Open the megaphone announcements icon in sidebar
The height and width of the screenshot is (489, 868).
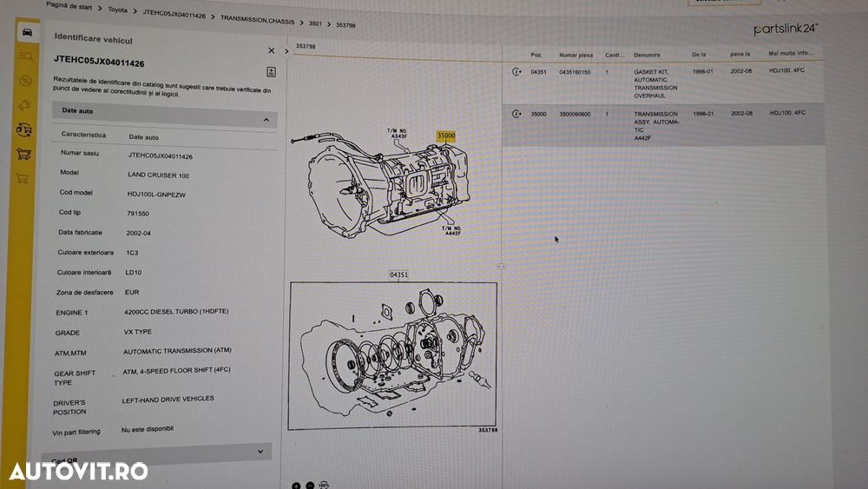click(x=24, y=105)
